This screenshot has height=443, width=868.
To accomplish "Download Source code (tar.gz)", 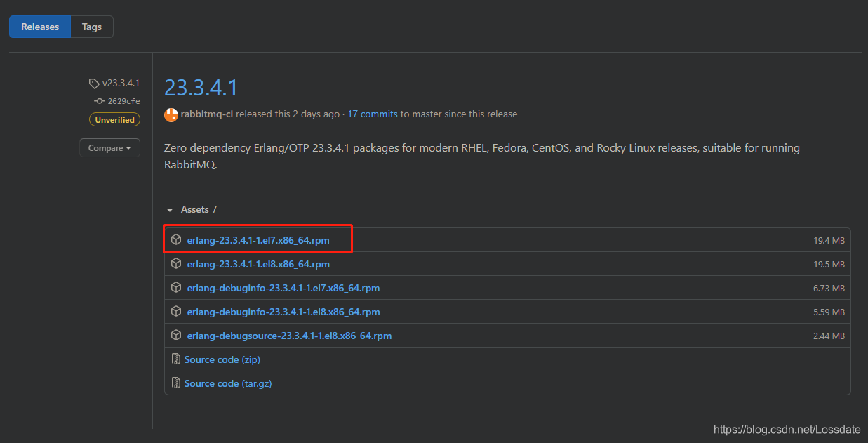I will point(228,383).
